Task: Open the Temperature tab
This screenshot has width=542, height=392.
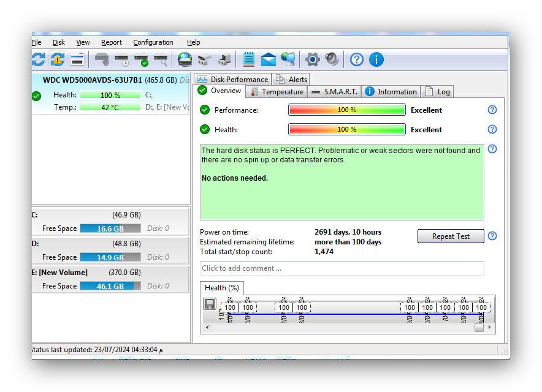Action: (x=277, y=91)
